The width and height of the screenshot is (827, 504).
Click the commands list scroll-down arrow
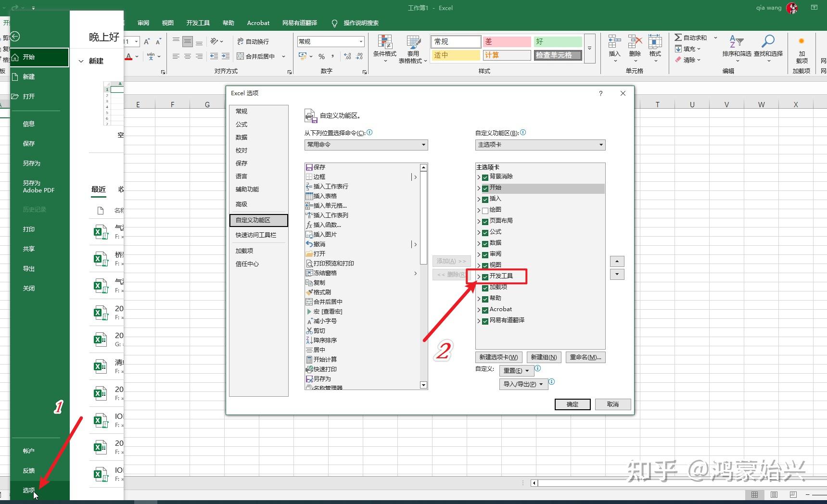423,385
